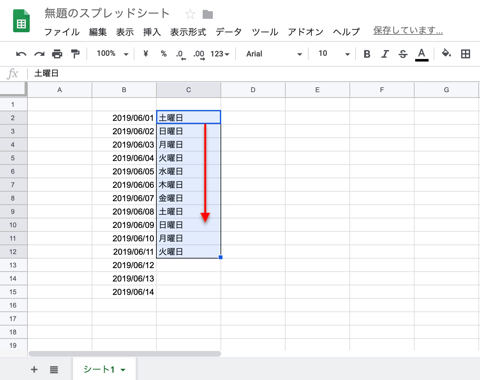The image size is (480, 380).
Task: Select cell C8 containing 金曜日
Action: click(x=188, y=198)
